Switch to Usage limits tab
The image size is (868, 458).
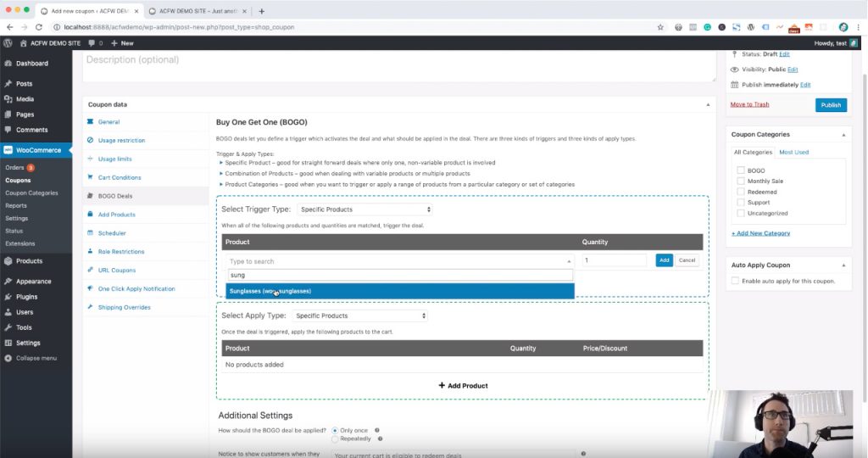(114, 159)
